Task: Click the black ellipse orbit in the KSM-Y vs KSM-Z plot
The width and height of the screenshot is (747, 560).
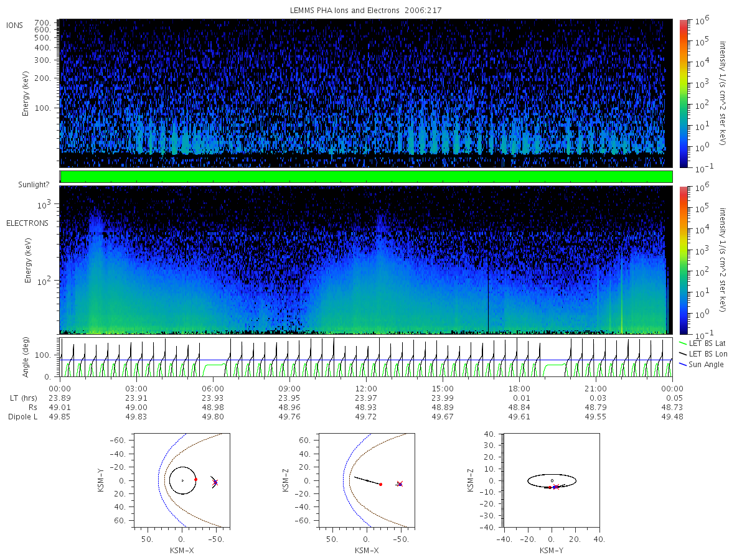Action: (x=552, y=480)
